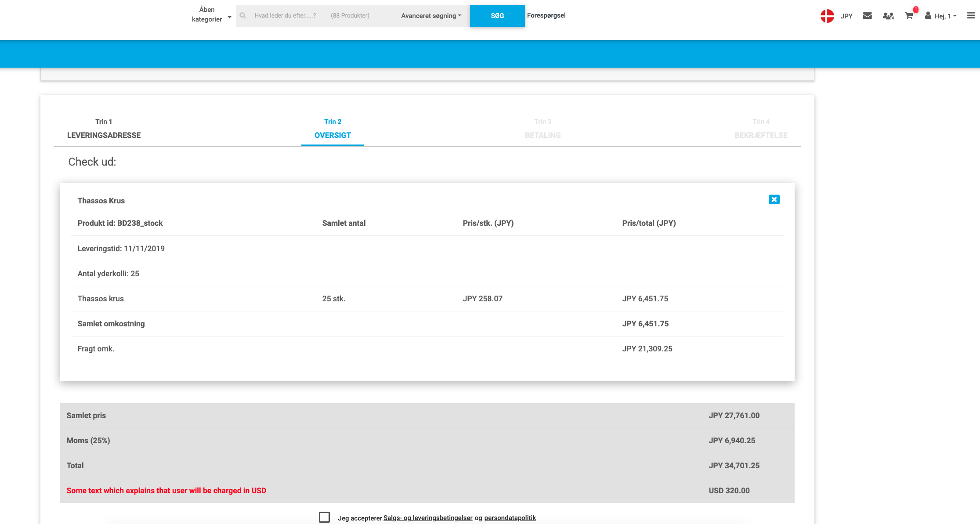Click the Thassos Krus product title
The width and height of the screenshot is (980, 524).
pyautogui.click(x=101, y=201)
